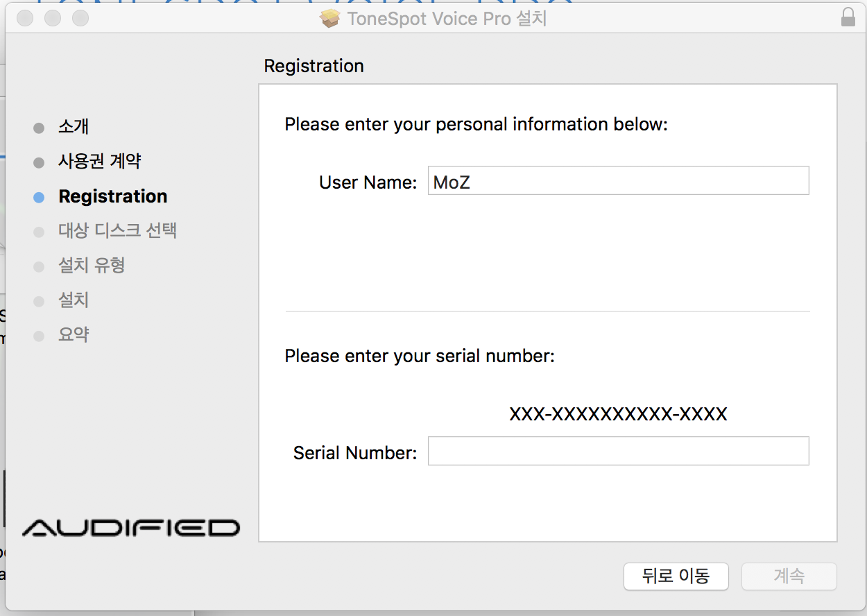Click the Serial Number input field
The image size is (867, 616).
(618, 451)
